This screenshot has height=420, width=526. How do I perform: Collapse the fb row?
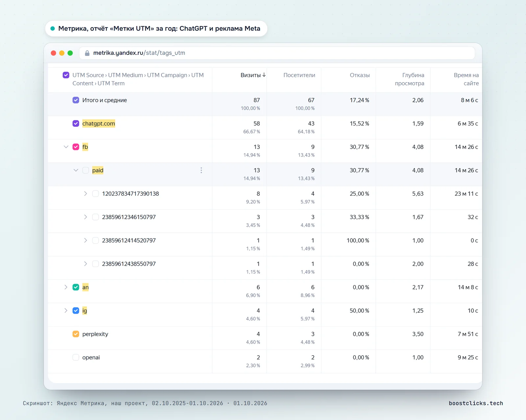66,147
